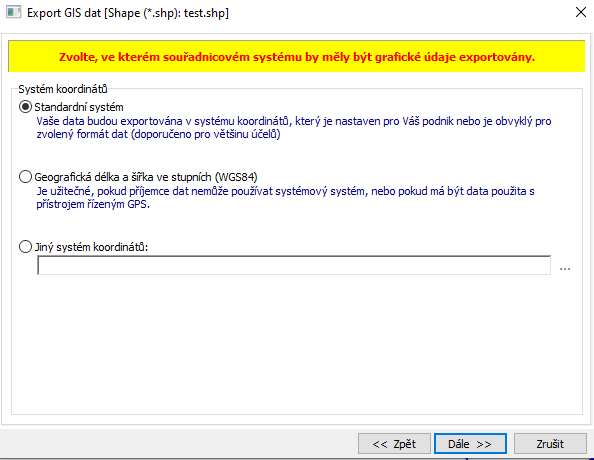Click the yellow instruction banner

(x=297, y=56)
